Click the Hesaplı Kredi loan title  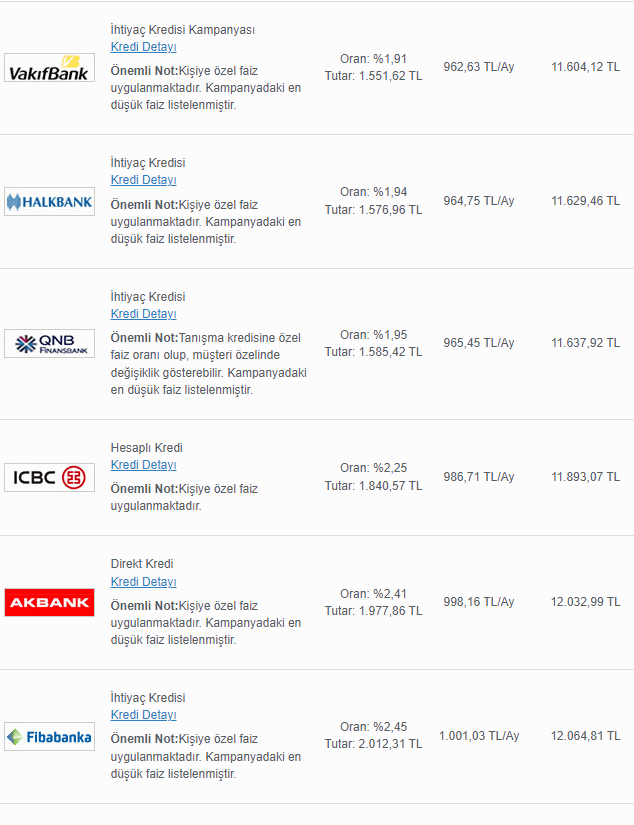pos(146,448)
